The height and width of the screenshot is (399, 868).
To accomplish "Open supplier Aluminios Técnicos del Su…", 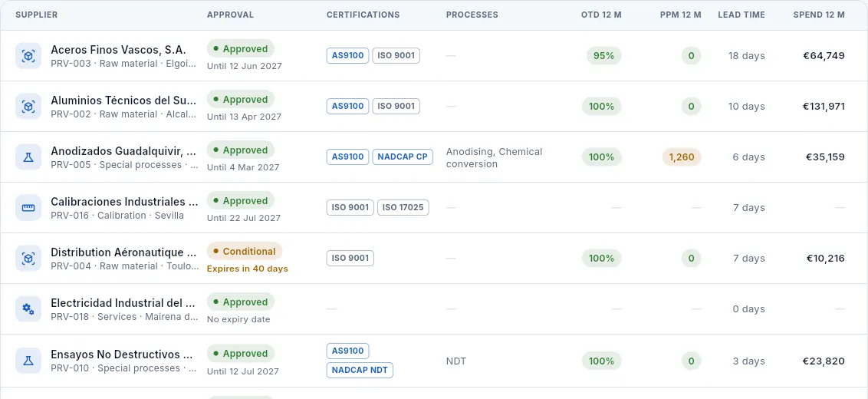I will [124, 101].
